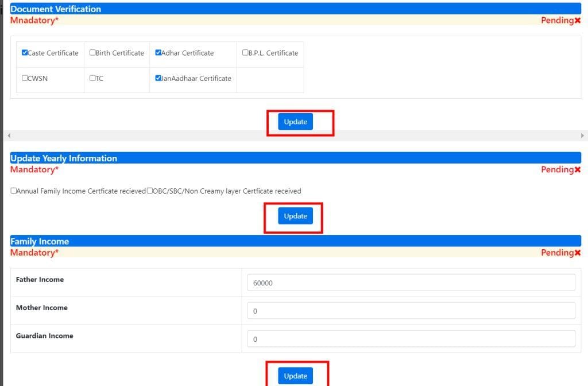Tick the Birth Certificate checkbox

pyautogui.click(x=92, y=53)
